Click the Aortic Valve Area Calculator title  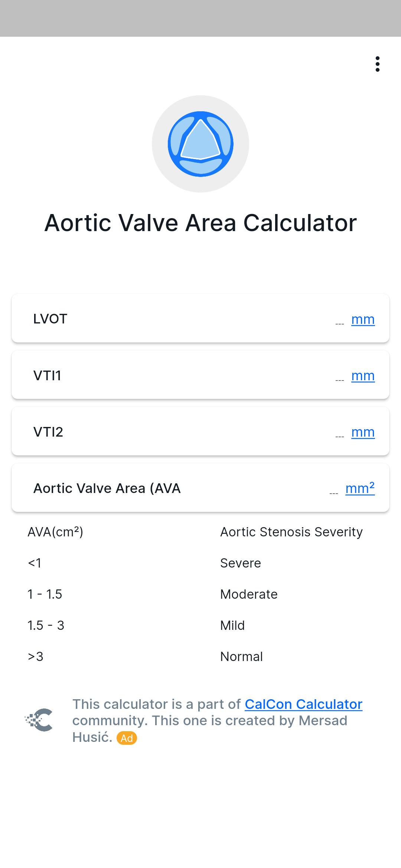[200, 223]
